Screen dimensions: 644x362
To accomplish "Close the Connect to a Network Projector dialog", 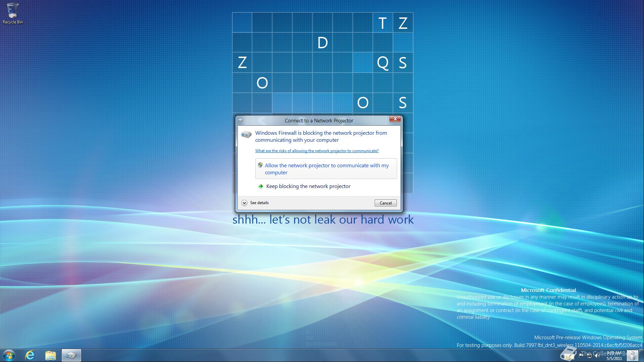I will [x=395, y=119].
